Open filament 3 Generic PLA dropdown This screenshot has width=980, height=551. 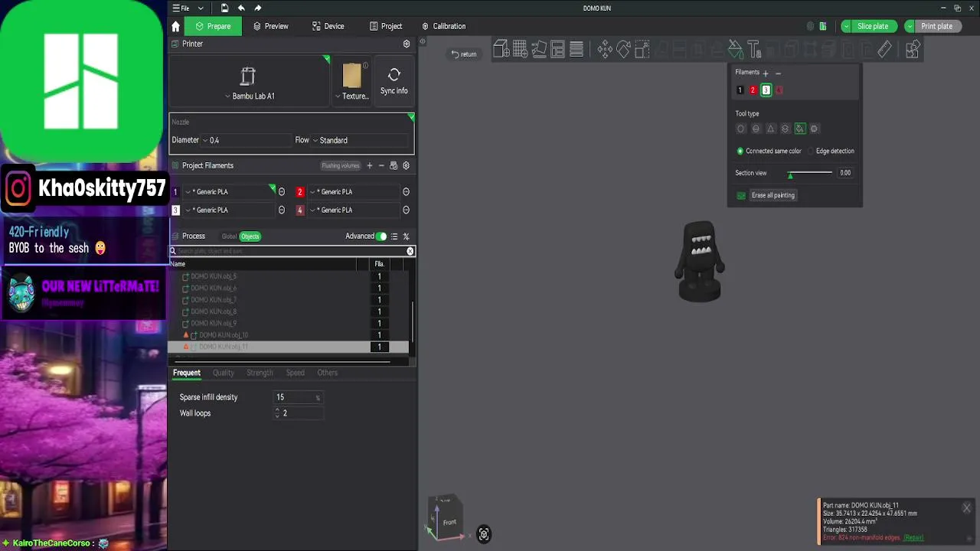(x=228, y=210)
